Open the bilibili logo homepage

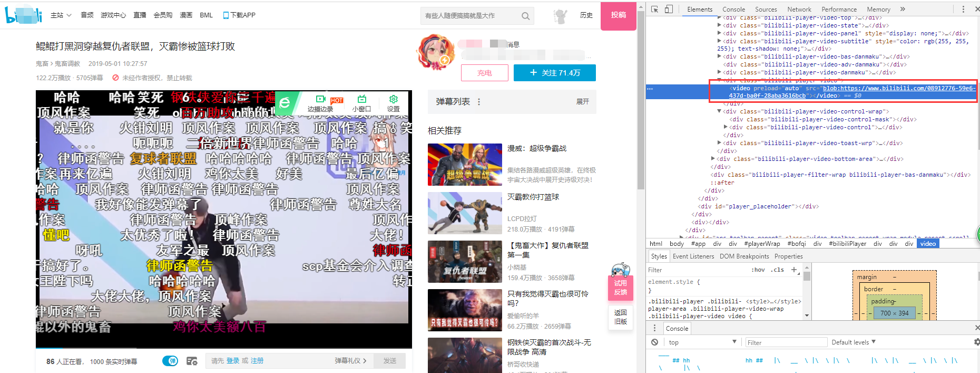click(23, 15)
